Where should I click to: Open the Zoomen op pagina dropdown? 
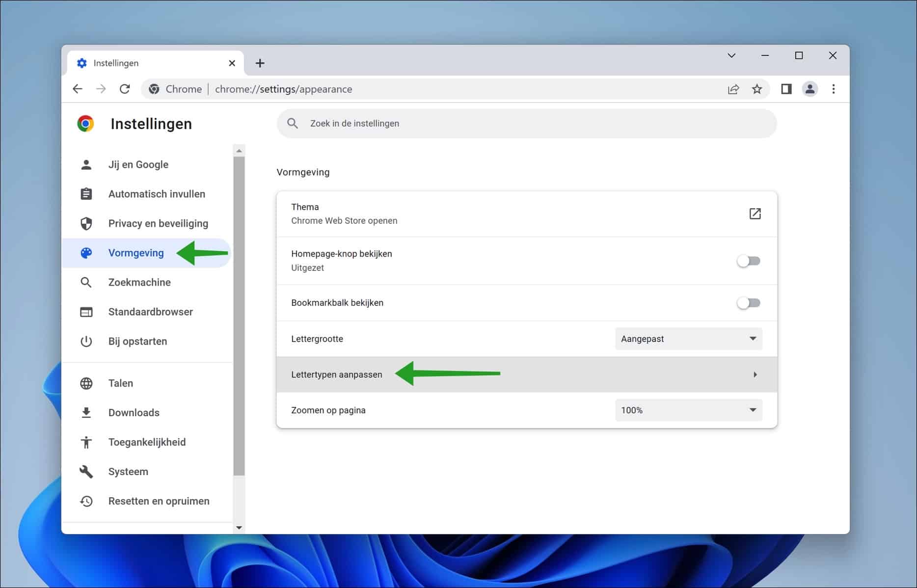(688, 410)
